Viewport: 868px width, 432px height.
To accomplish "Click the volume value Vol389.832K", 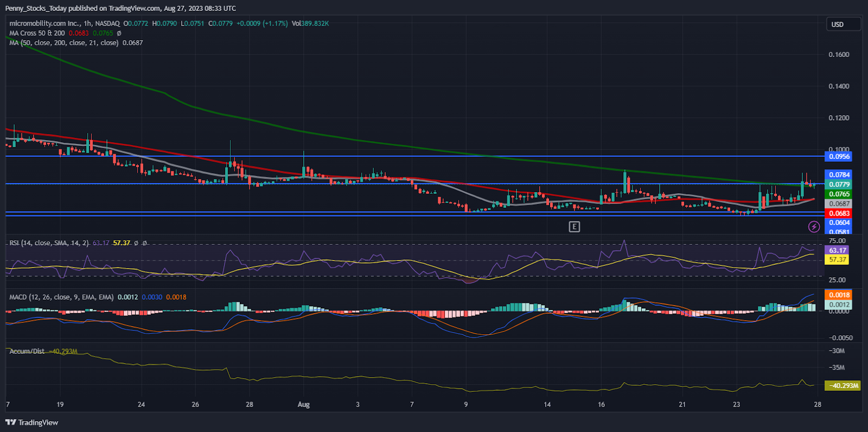I will 310,23.
